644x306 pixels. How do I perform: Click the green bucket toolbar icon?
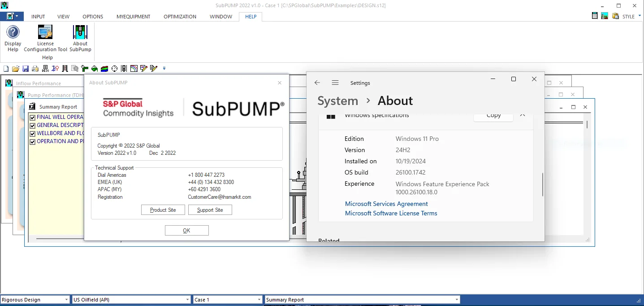(x=95, y=69)
